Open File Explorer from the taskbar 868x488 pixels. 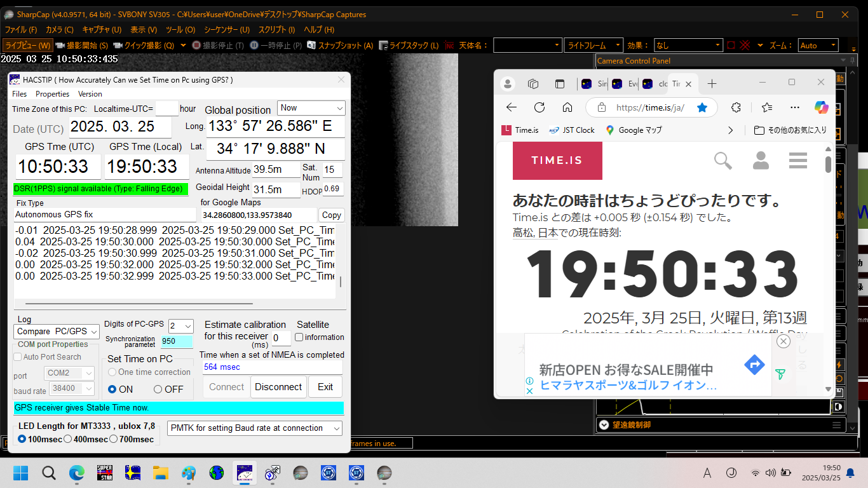(x=160, y=473)
